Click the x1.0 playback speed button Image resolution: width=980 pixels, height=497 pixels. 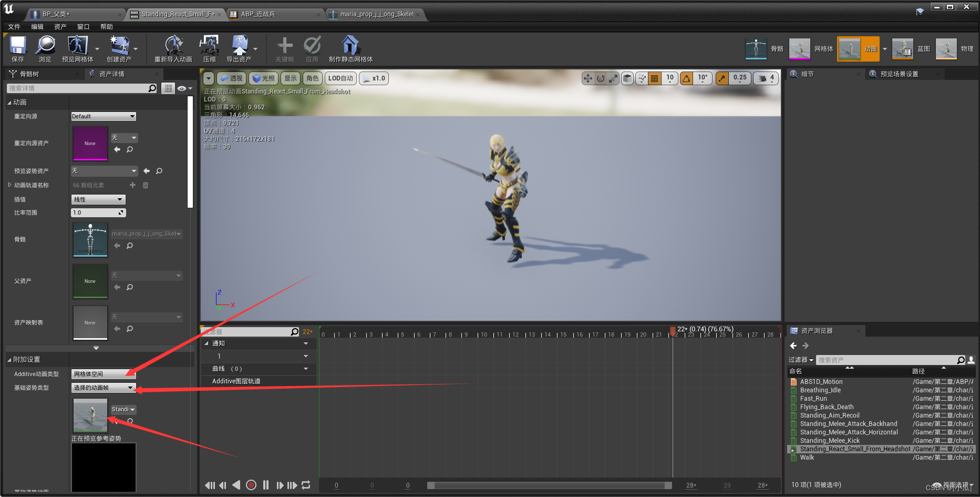(x=374, y=78)
